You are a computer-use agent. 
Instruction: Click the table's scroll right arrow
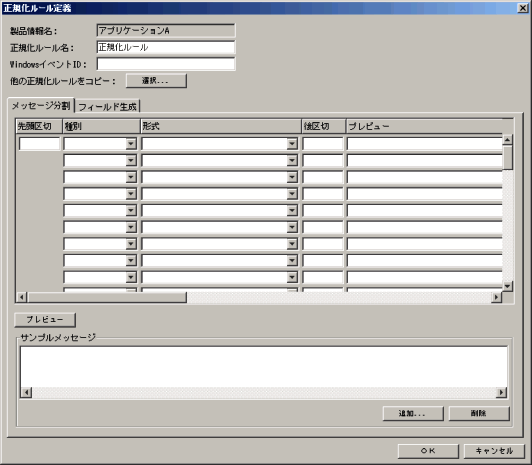(x=496, y=297)
